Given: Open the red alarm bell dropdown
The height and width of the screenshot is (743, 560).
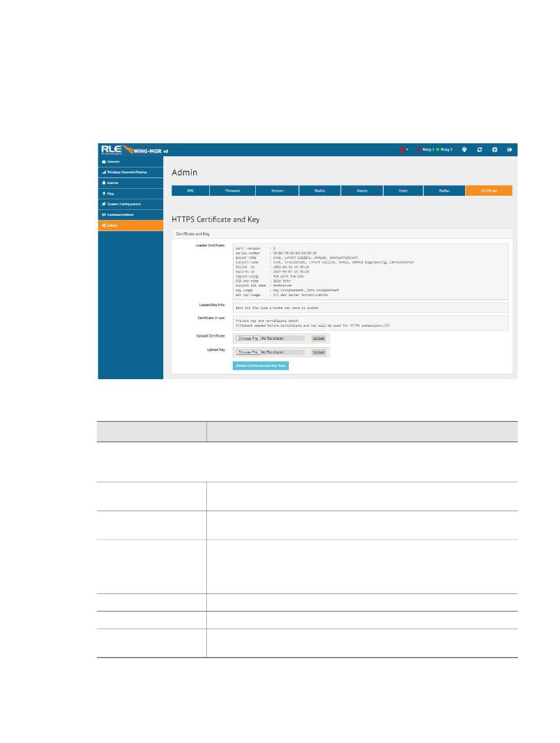Looking at the screenshot, I should [404, 150].
